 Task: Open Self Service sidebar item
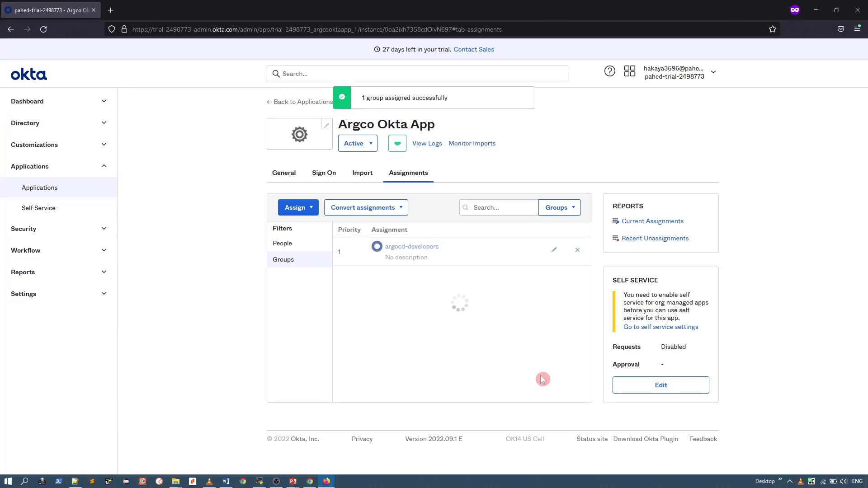coord(59,208)
